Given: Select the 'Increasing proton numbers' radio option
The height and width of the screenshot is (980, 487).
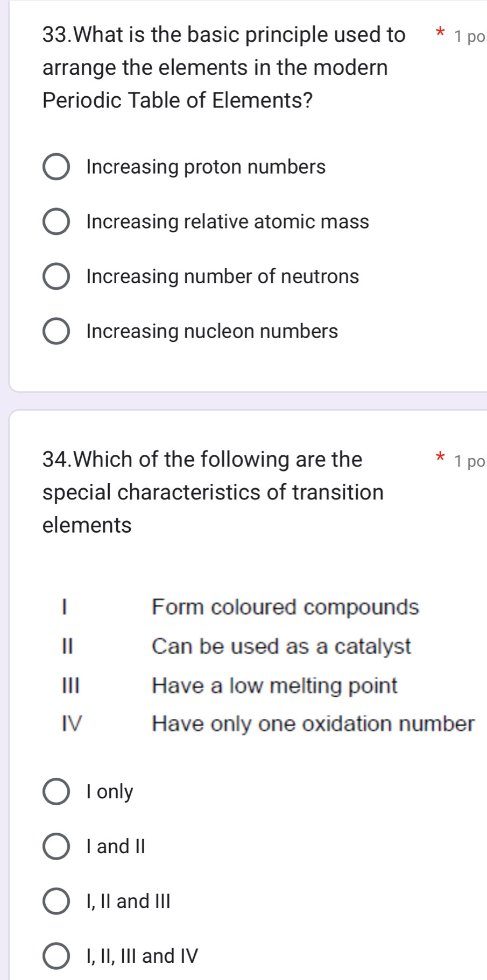Looking at the screenshot, I should point(56,167).
